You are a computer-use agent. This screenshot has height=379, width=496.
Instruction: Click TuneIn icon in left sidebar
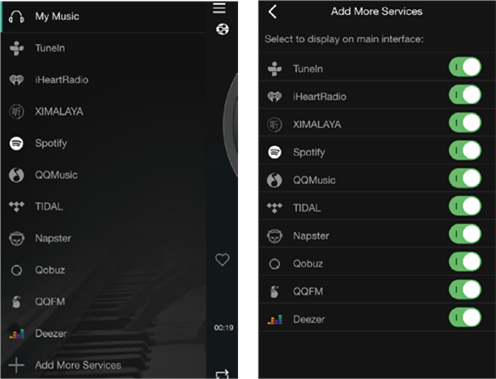17,48
